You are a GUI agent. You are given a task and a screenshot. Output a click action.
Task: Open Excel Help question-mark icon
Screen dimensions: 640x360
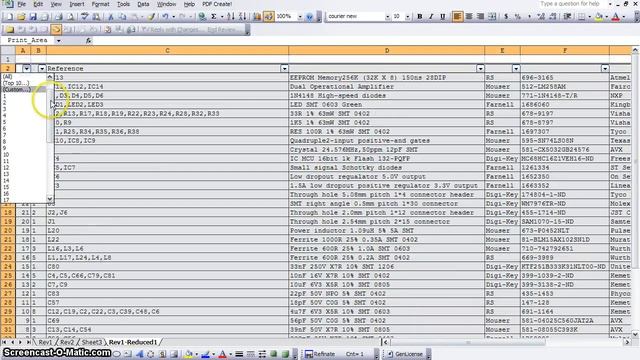point(309,17)
